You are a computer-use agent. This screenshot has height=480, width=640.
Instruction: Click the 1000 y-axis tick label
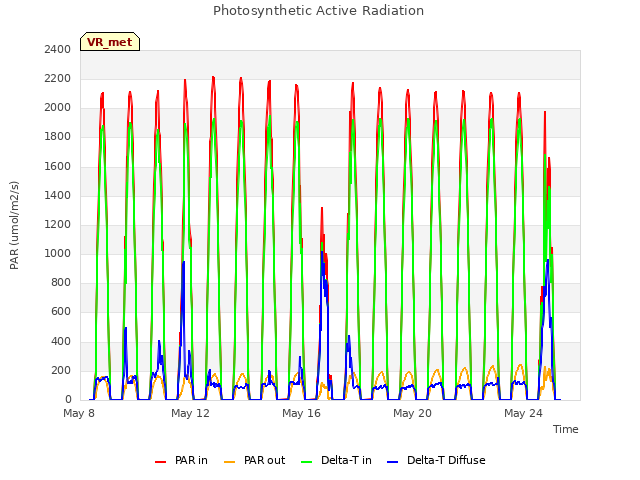(58, 253)
